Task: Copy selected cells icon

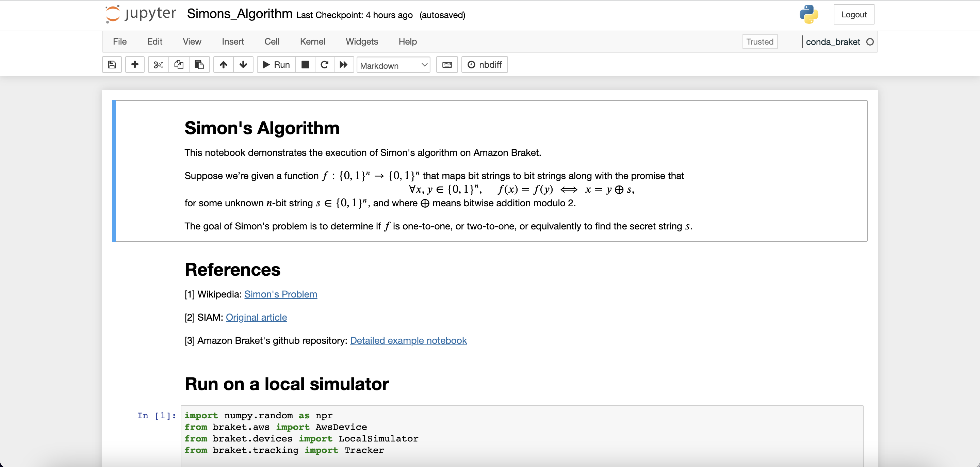Action: pos(179,65)
